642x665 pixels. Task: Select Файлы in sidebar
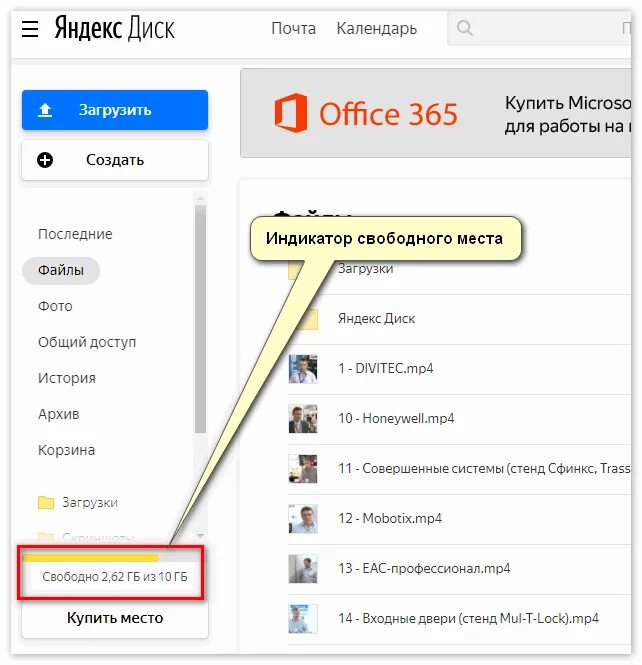coord(61,270)
